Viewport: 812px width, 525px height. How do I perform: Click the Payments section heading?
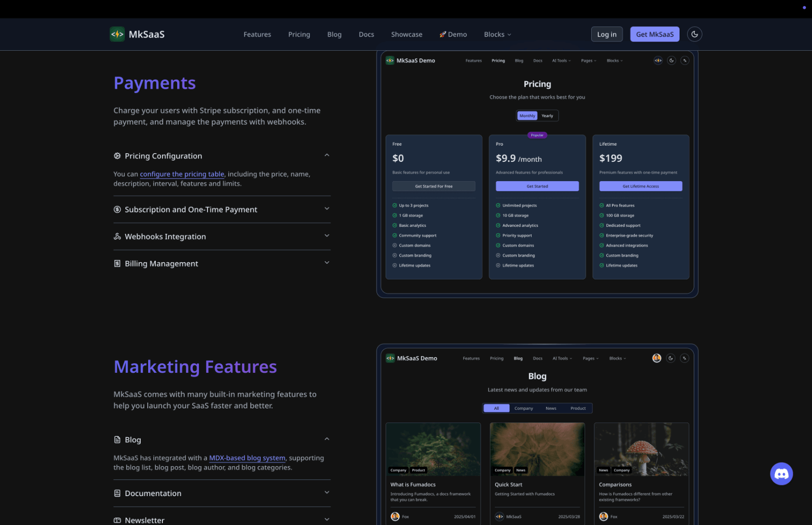pyautogui.click(x=155, y=83)
